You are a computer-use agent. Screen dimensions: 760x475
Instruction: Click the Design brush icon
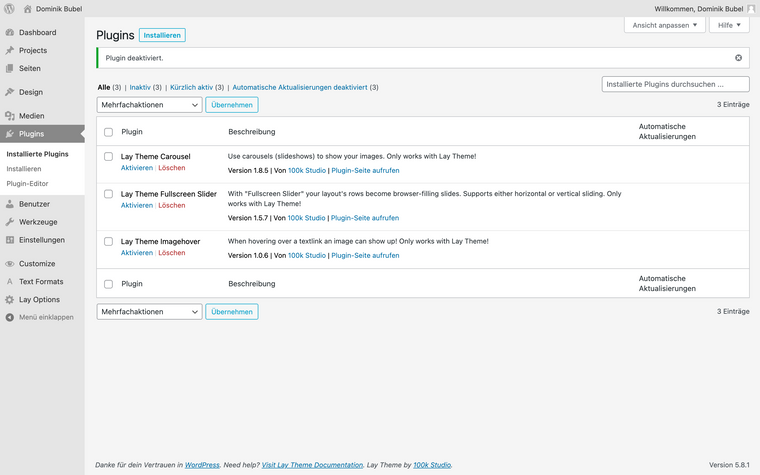10,92
